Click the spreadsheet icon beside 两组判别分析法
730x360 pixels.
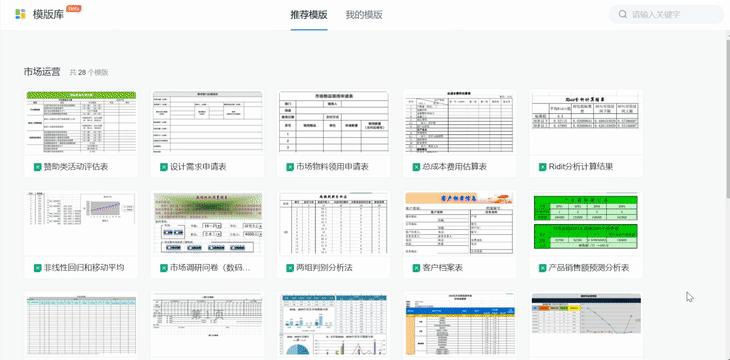tap(290, 268)
